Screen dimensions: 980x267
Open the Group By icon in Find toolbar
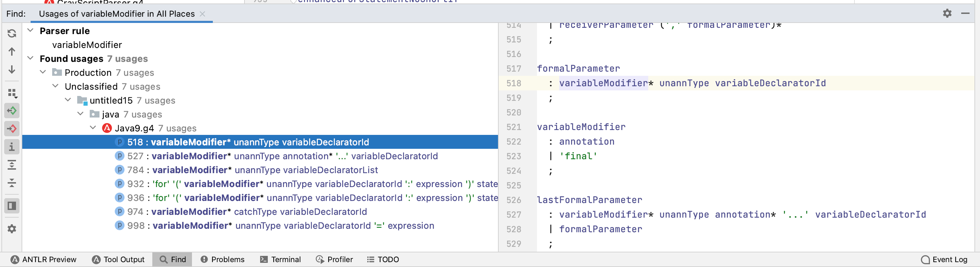pyautogui.click(x=12, y=93)
